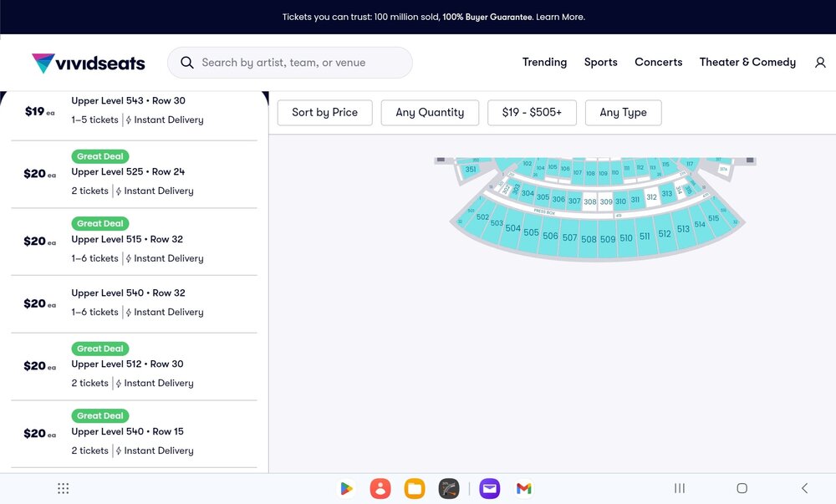The image size is (836, 504).
Task: Open the $19 - $505+ price range filter
Action: click(x=532, y=112)
